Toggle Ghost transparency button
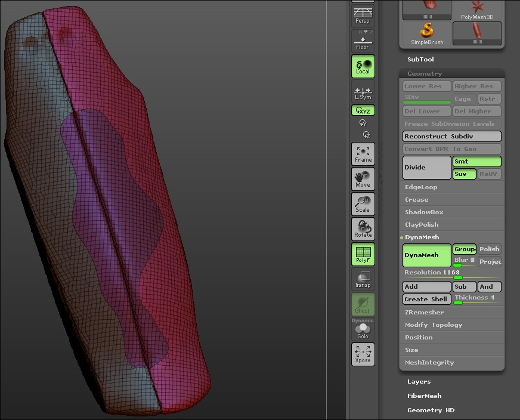Image resolution: width=520 pixels, height=420 pixels. click(363, 304)
